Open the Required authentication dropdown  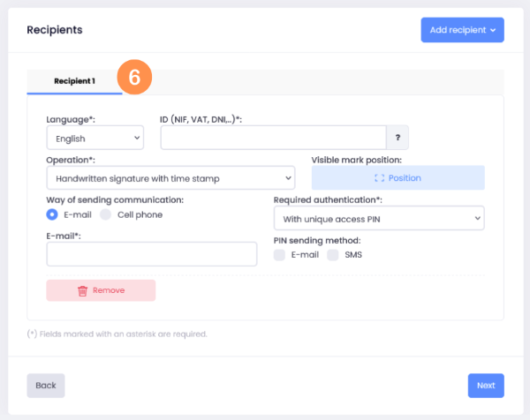(x=378, y=218)
